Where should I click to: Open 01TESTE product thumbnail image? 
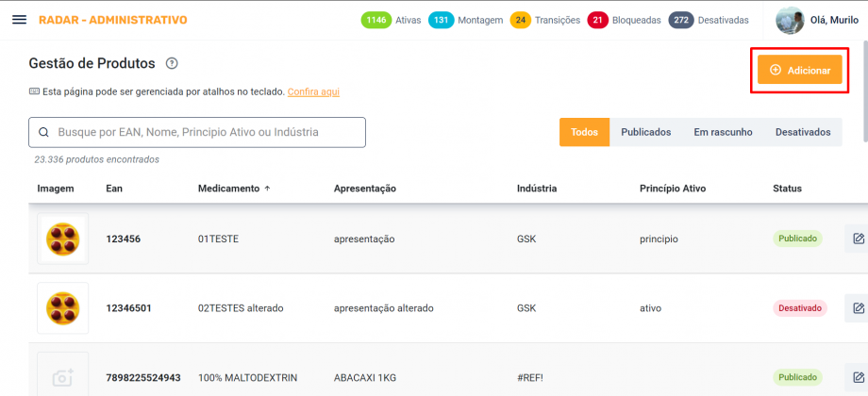coord(62,239)
